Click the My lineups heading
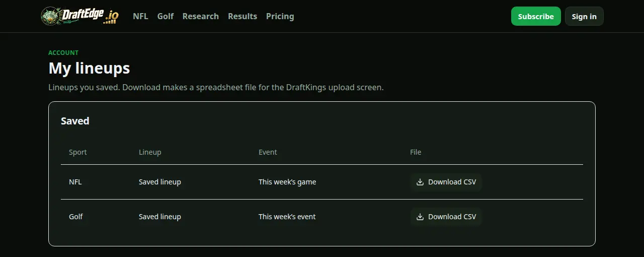Viewport: 644px width, 257px height. coord(89,69)
